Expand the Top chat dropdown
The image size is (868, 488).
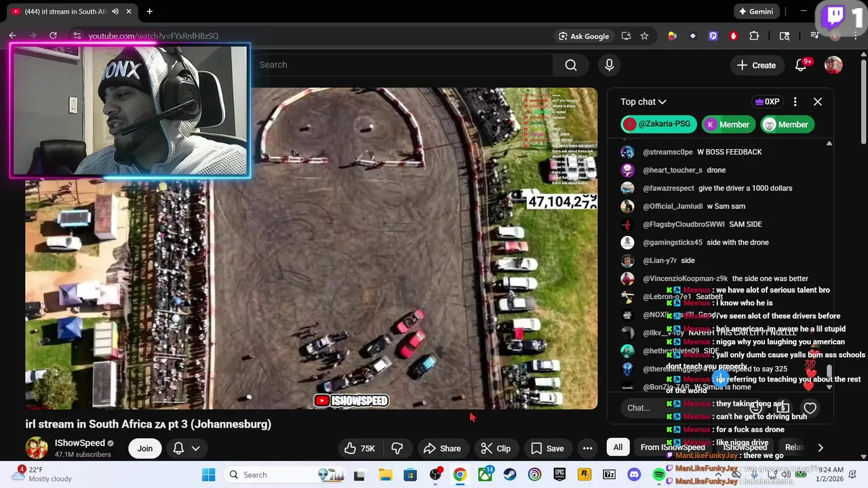pyautogui.click(x=643, y=102)
